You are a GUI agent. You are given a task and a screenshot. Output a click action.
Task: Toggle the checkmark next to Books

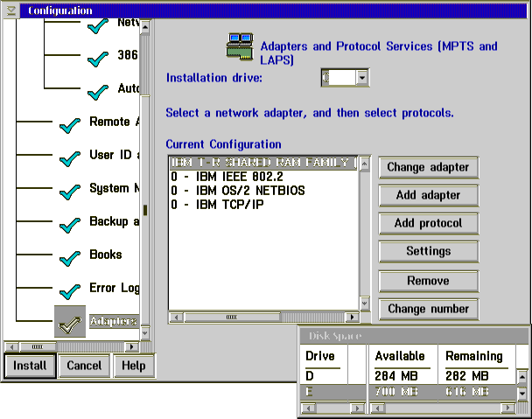click(x=70, y=258)
